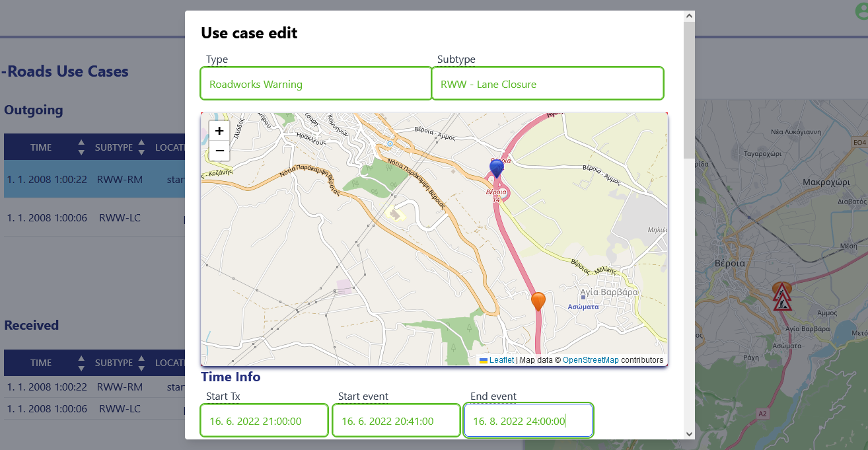Viewport: 868px width, 450px height.
Task: Click the map zoom out minus button
Action: point(219,151)
